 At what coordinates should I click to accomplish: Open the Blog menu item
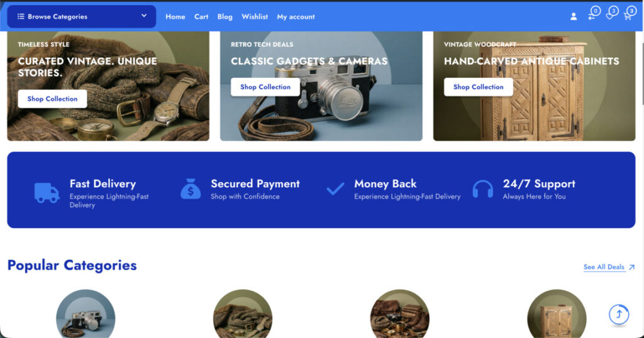[x=225, y=17]
